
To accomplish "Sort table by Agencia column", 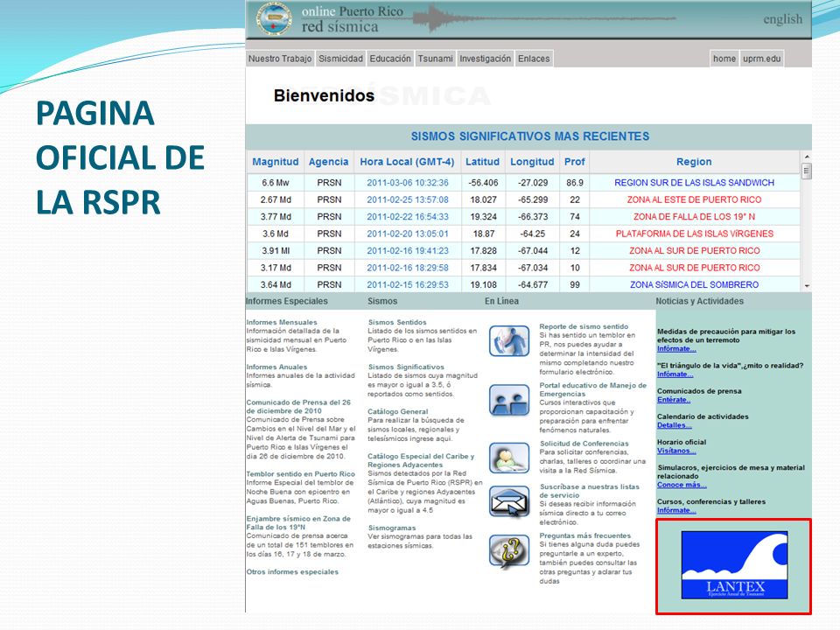I will tap(328, 162).
